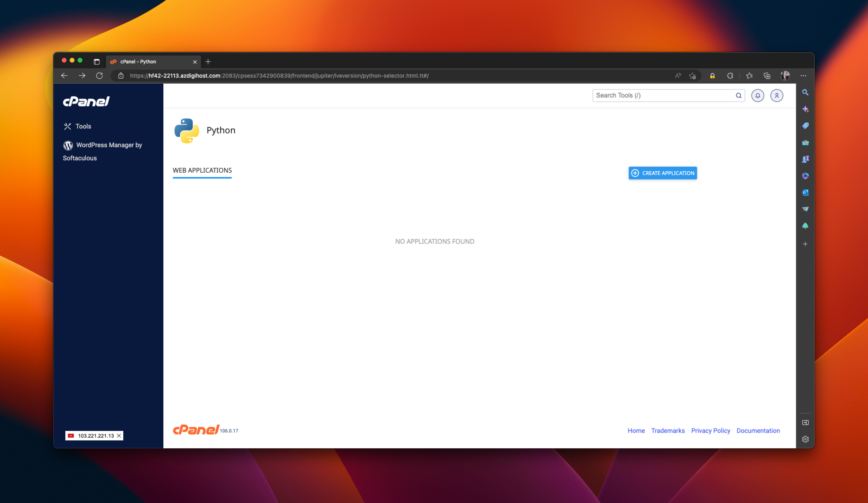Go back using the browser back arrow
The width and height of the screenshot is (868, 503).
64,75
